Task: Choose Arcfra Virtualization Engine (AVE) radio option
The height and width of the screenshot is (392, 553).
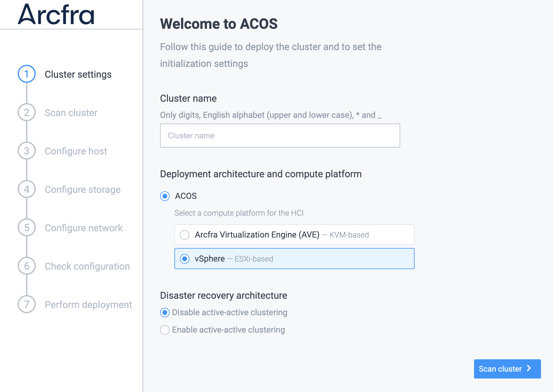Action: point(185,235)
